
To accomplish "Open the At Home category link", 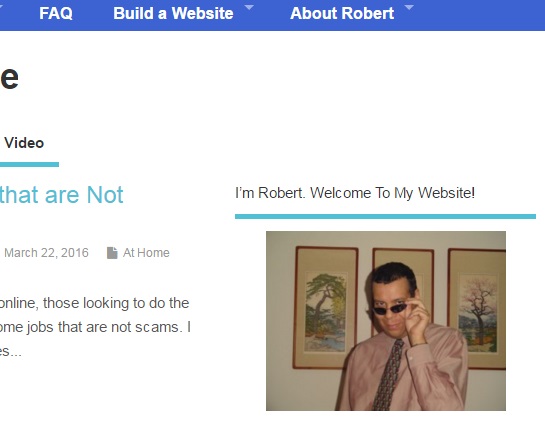I will [x=146, y=253].
